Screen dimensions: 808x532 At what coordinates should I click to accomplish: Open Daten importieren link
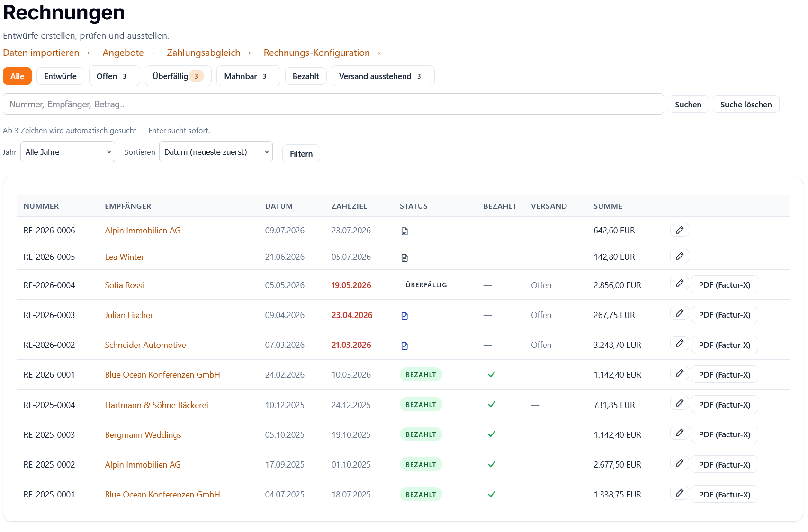46,53
